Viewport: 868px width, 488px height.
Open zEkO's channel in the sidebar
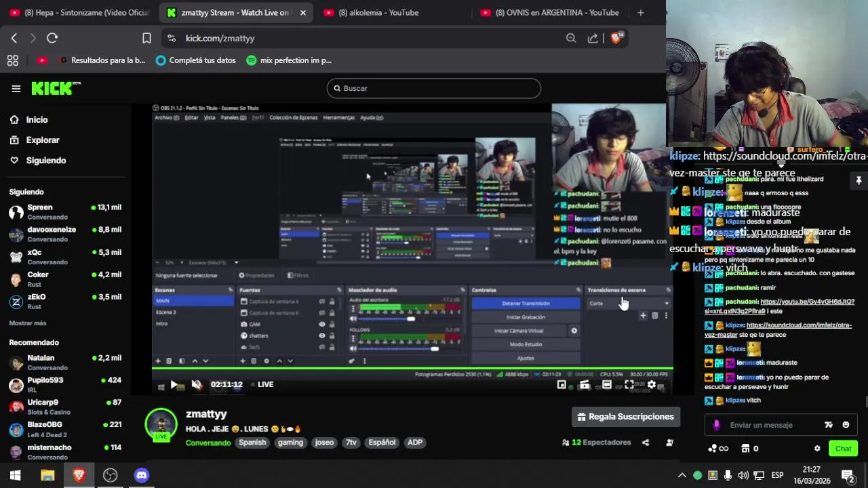65,301
